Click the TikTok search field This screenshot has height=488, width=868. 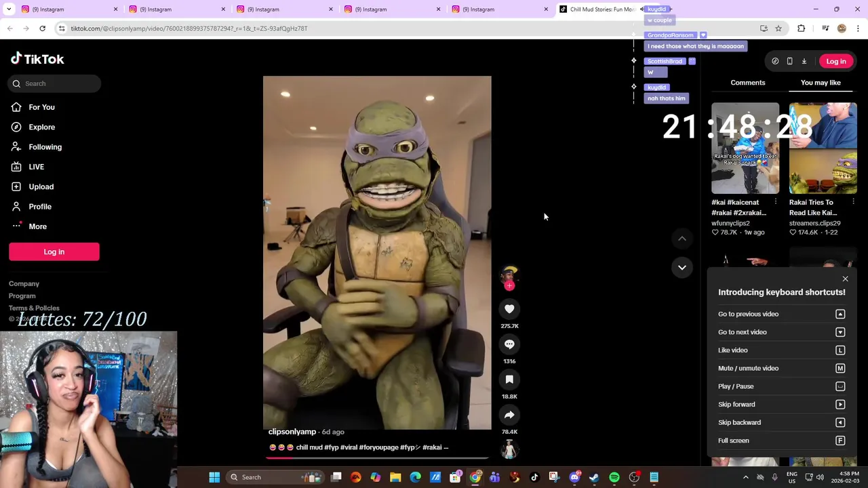click(55, 83)
